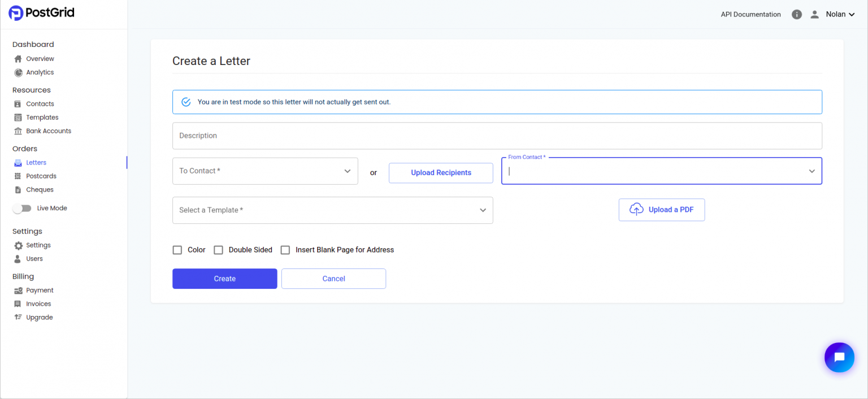Viewport: 868px width, 399px height.
Task: Enable the Color checkbox
Action: 177,250
